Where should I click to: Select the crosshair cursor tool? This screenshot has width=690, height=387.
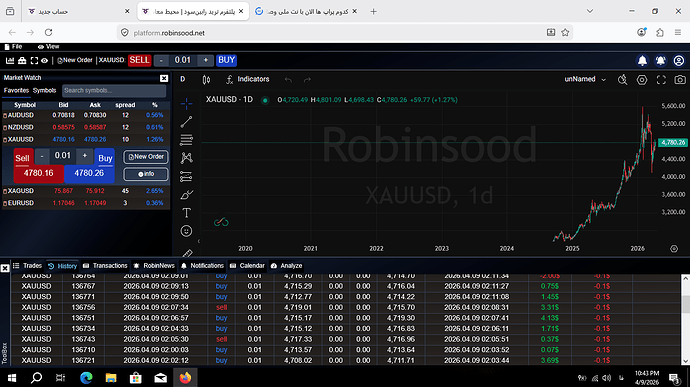click(x=186, y=104)
